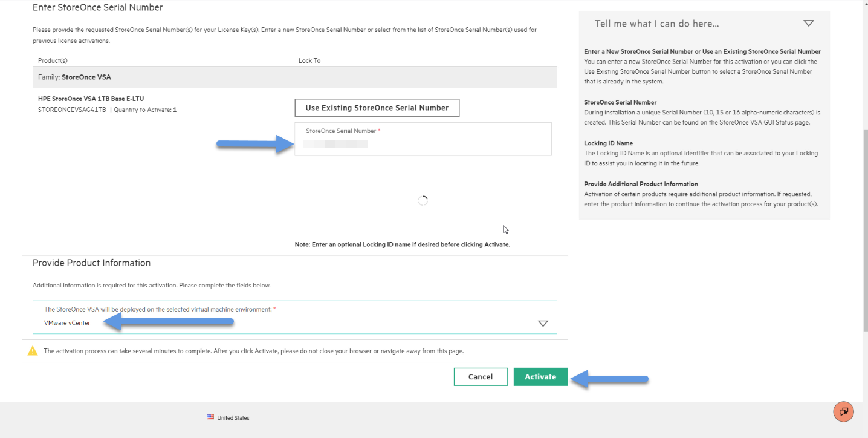
Task: Click the Lock To column header
Action: [309, 60]
